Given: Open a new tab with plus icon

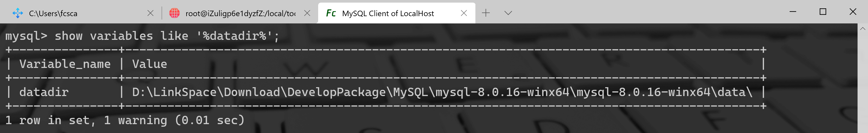Looking at the screenshot, I should 486,13.
